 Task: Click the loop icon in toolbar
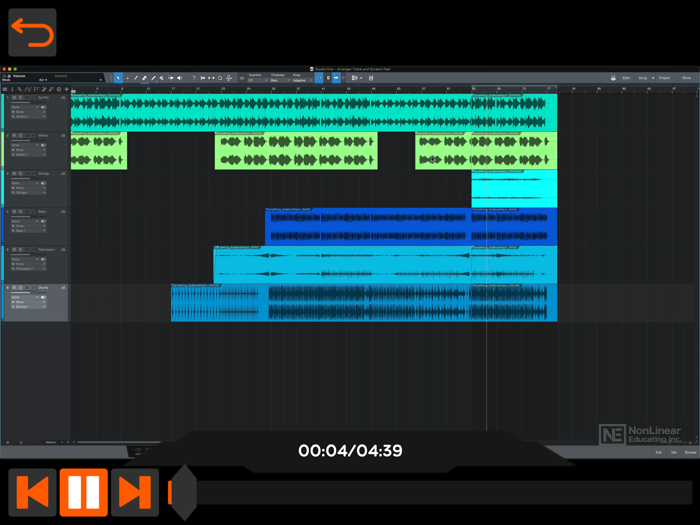click(220, 78)
